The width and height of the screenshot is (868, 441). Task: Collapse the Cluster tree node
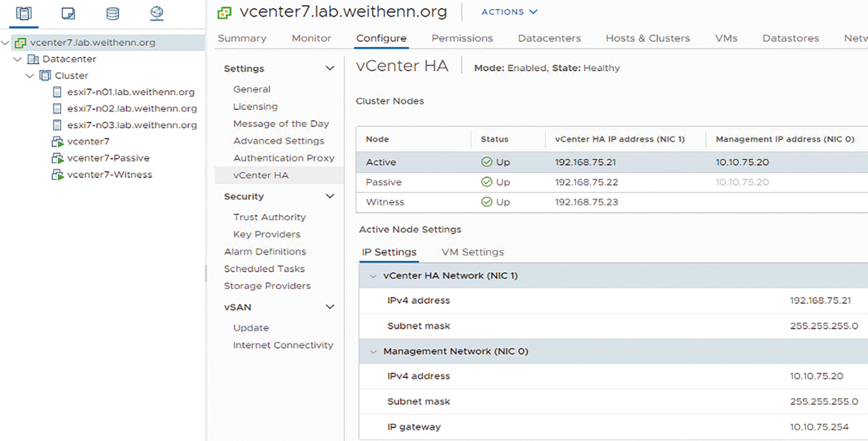pos(29,76)
